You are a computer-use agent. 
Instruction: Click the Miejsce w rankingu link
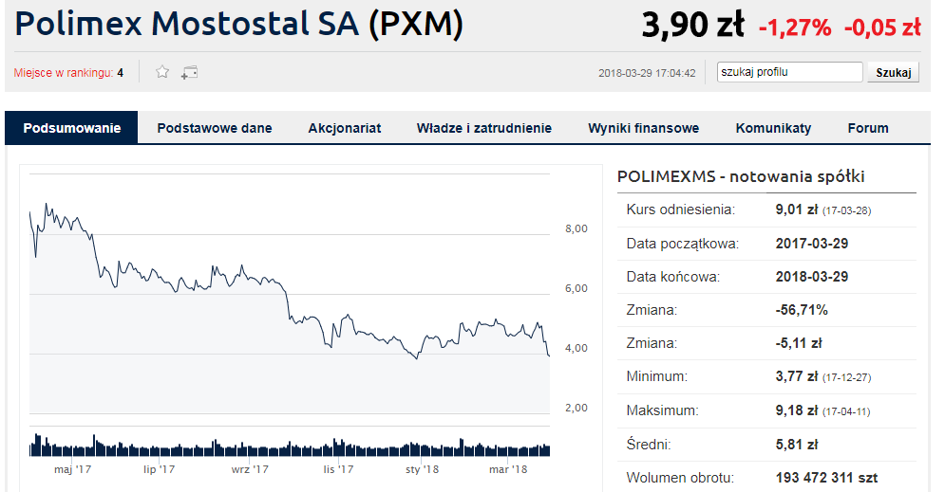click(68, 73)
